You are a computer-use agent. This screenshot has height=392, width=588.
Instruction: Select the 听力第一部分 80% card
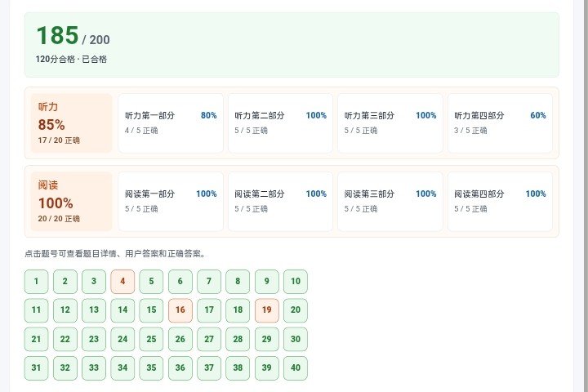click(171, 123)
